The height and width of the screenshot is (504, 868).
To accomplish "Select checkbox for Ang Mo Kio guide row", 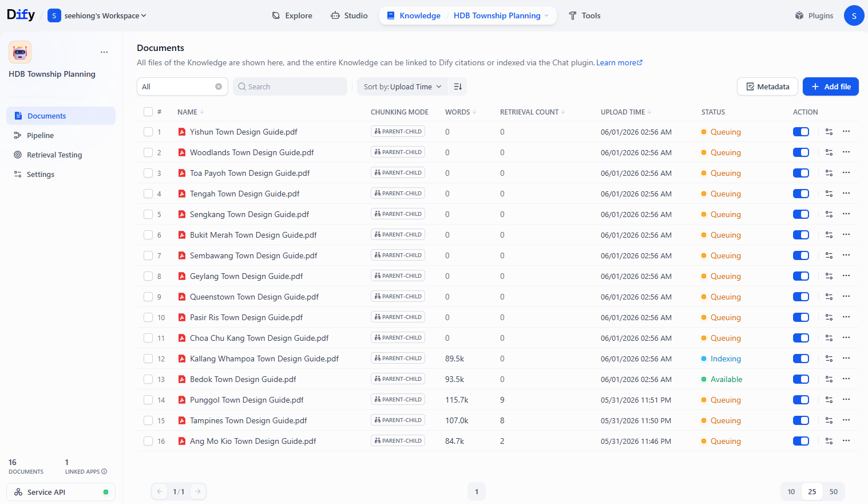I will point(148,441).
